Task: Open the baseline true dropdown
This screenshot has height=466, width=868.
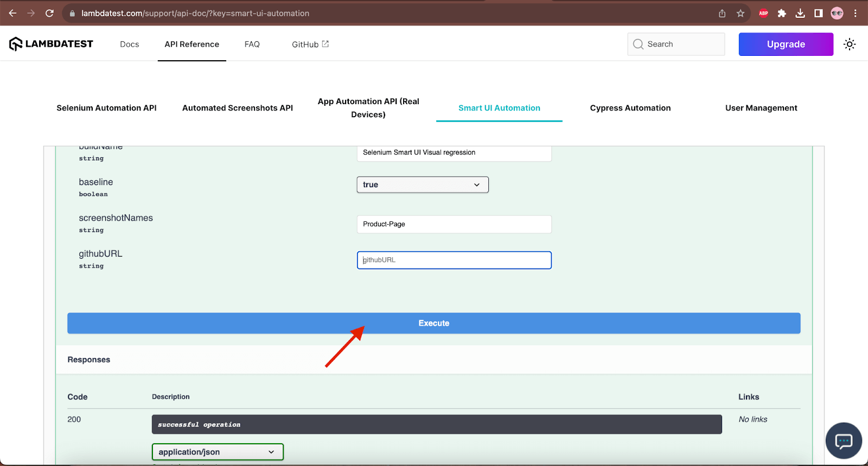Action: point(423,184)
